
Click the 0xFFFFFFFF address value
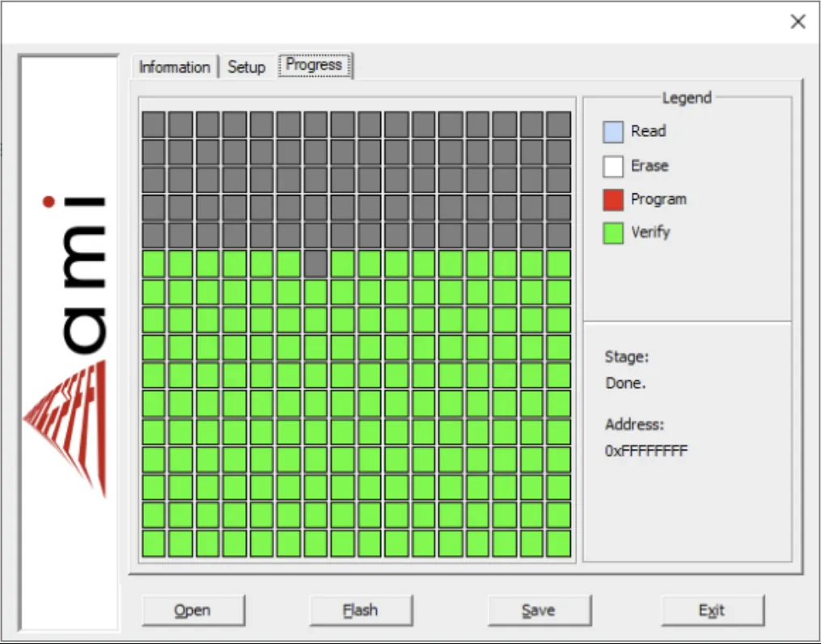(x=645, y=451)
